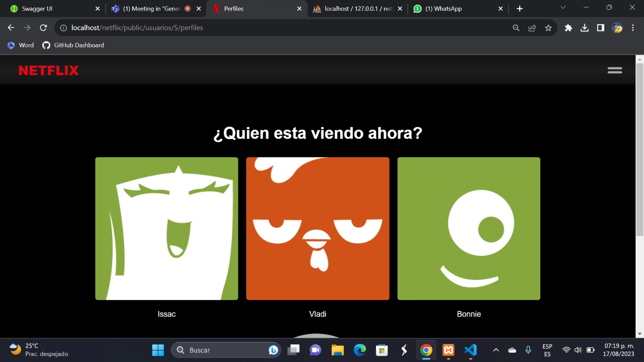
Task: Expand hidden icons in the system tray
Action: (496, 350)
